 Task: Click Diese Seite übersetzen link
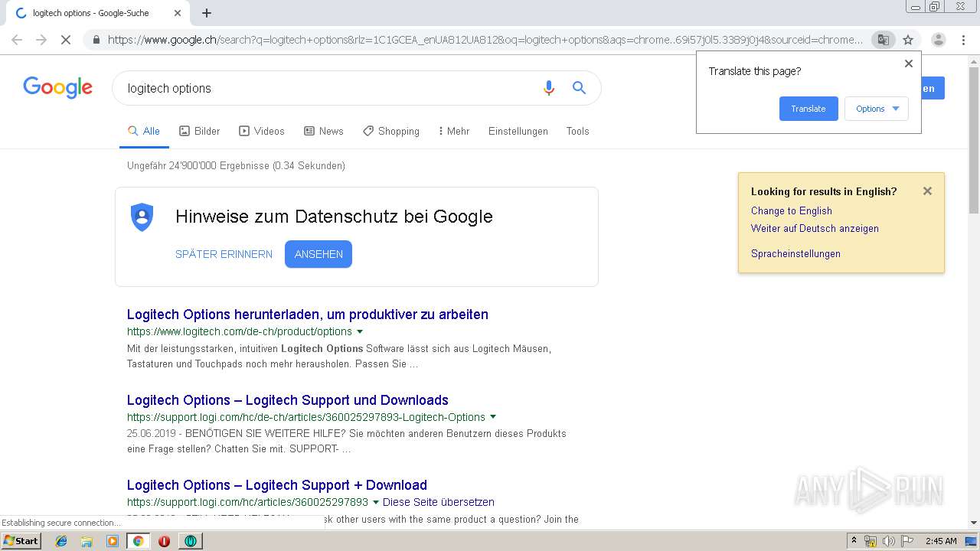point(439,503)
